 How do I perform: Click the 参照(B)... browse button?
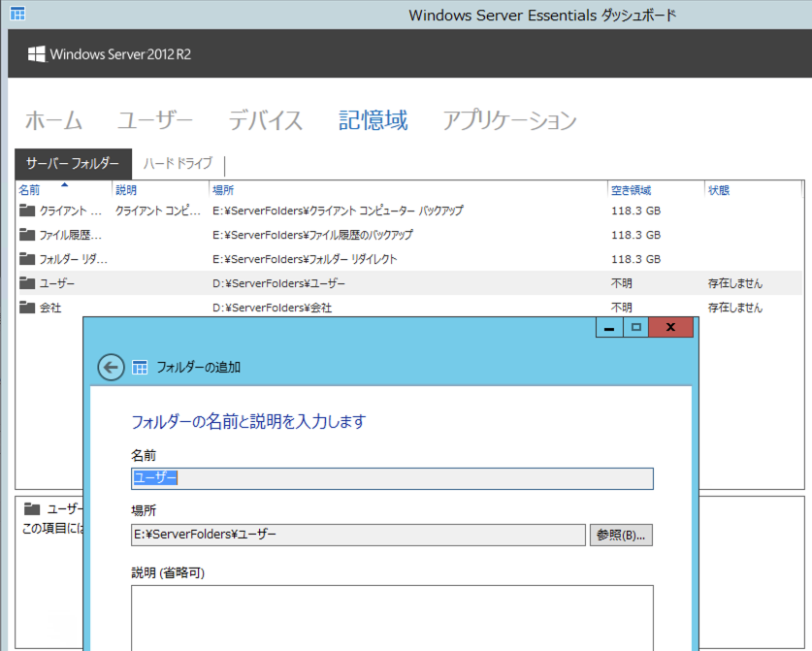[621, 535]
